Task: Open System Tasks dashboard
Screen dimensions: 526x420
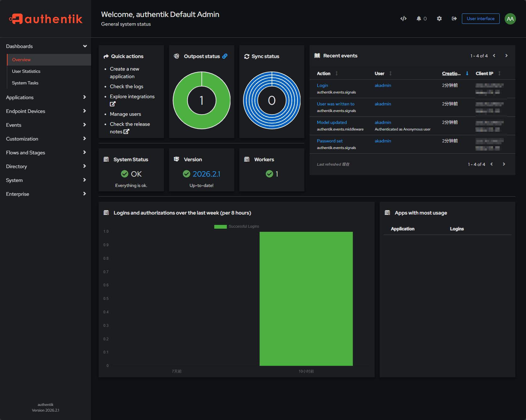Action: click(x=49, y=83)
